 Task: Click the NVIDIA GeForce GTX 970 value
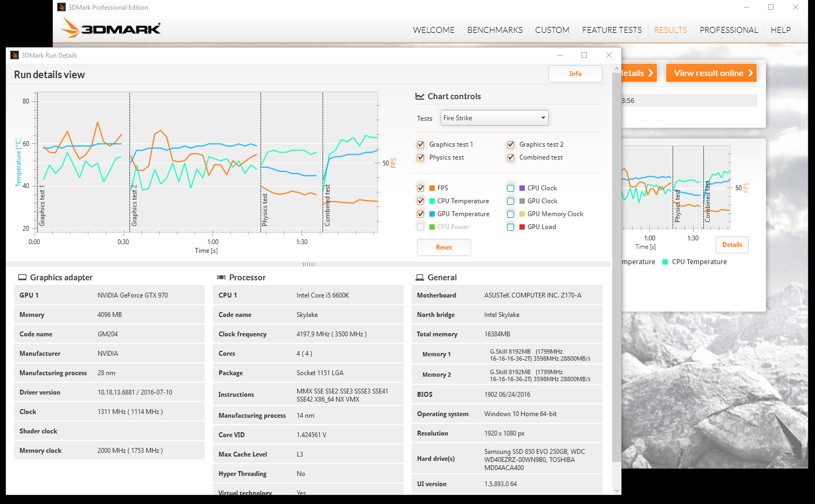(133, 295)
